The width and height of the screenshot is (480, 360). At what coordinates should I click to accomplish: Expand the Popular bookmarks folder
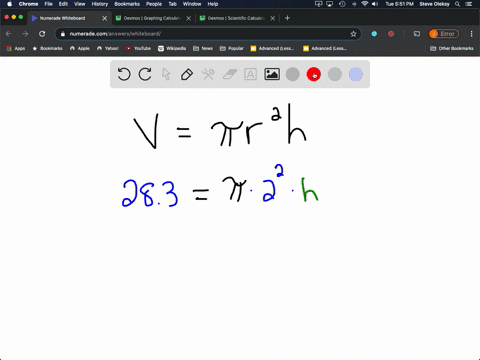pyautogui.click(x=232, y=48)
